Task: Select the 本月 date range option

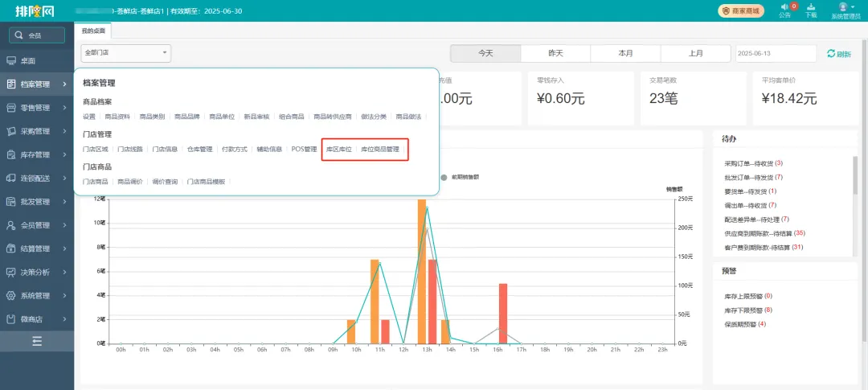Action: point(625,53)
